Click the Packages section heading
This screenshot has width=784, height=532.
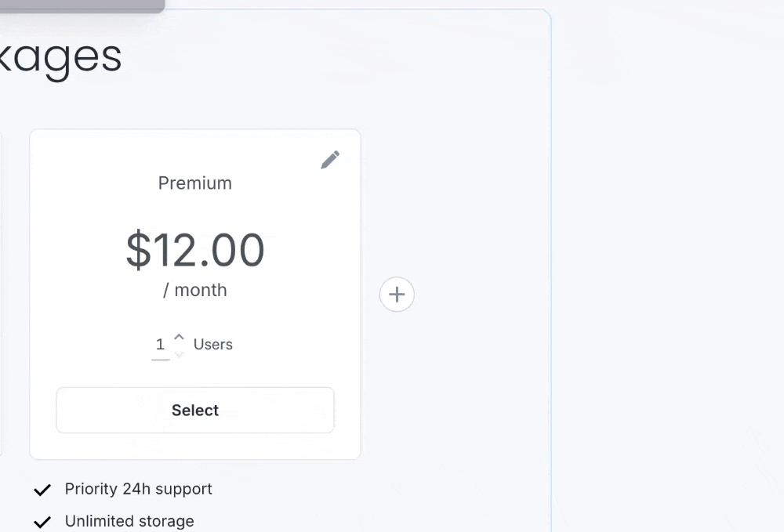pos(61,57)
